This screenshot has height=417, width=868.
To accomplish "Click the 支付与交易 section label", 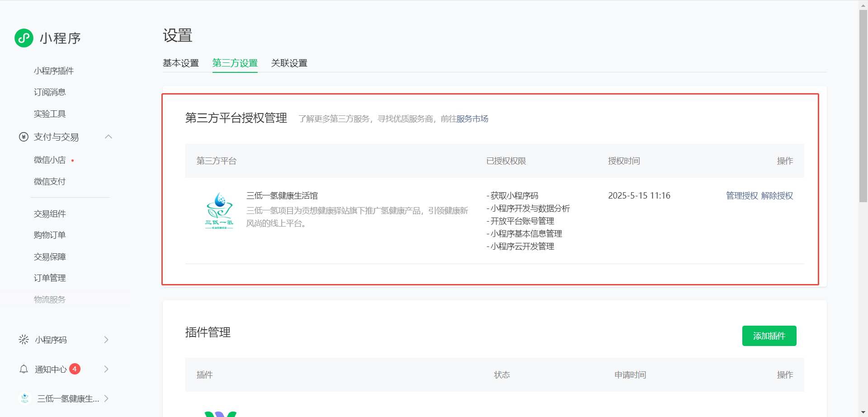I will [x=57, y=137].
